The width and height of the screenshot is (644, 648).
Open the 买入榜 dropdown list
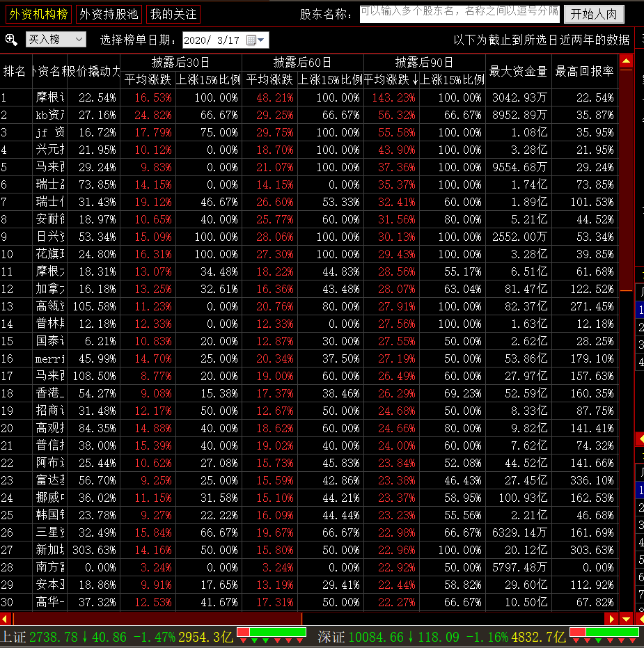tap(56, 40)
